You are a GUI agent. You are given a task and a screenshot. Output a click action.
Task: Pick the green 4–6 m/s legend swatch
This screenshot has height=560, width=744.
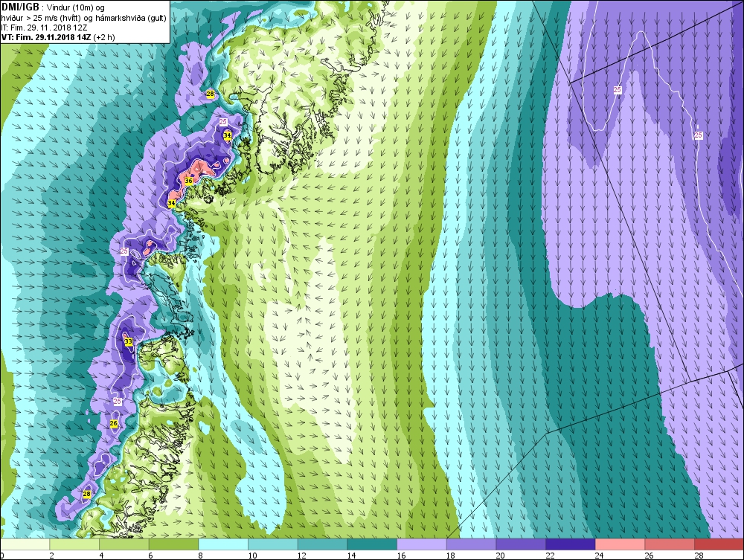pyautogui.click(x=124, y=544)
